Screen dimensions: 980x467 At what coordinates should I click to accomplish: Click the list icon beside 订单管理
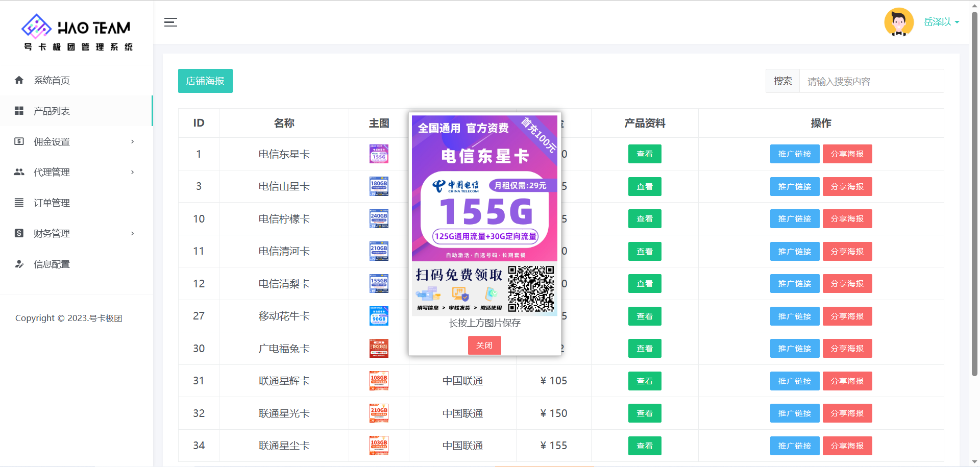coord(19,203)
